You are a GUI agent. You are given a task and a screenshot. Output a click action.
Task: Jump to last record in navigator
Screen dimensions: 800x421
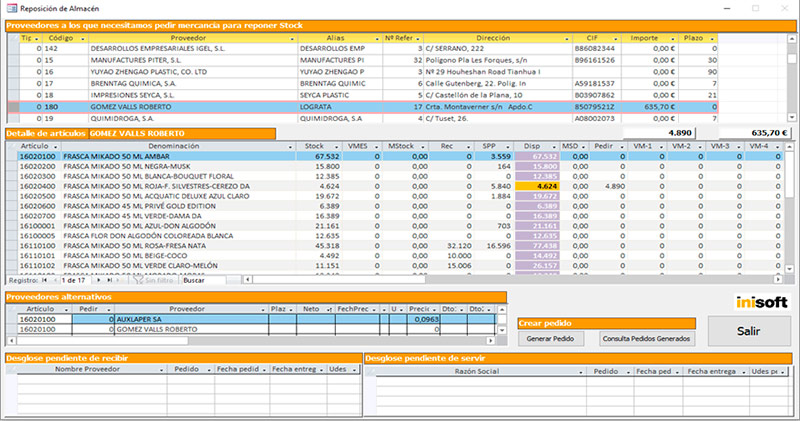[109, 280]
